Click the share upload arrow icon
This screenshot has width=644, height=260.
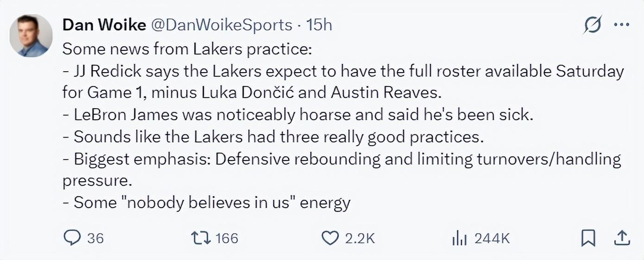[x=622, y=238]
